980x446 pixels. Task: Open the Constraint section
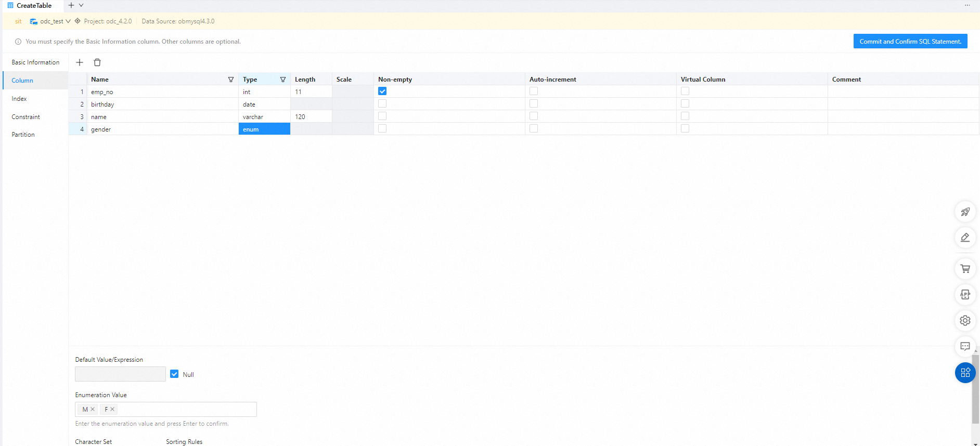(35, 117)
